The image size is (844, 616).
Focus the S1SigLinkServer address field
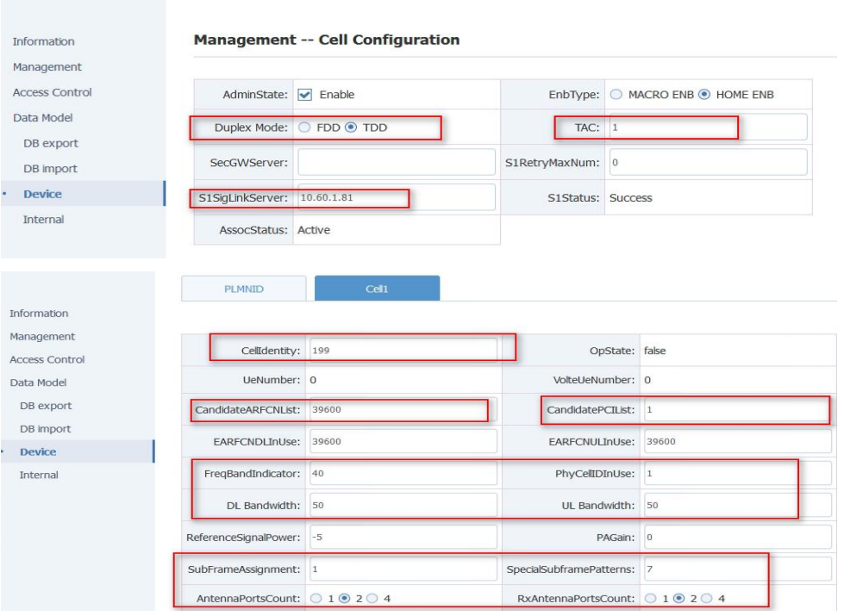coord(395,197)
